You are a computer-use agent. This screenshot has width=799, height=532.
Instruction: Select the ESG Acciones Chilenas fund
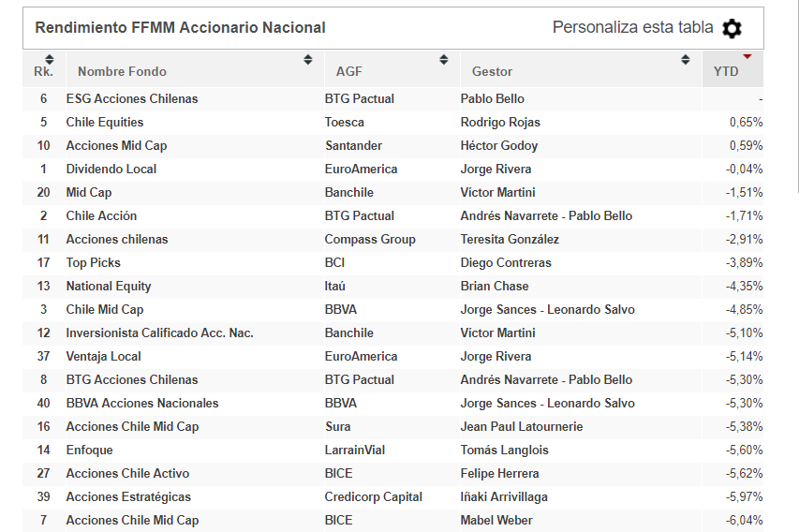132,99
